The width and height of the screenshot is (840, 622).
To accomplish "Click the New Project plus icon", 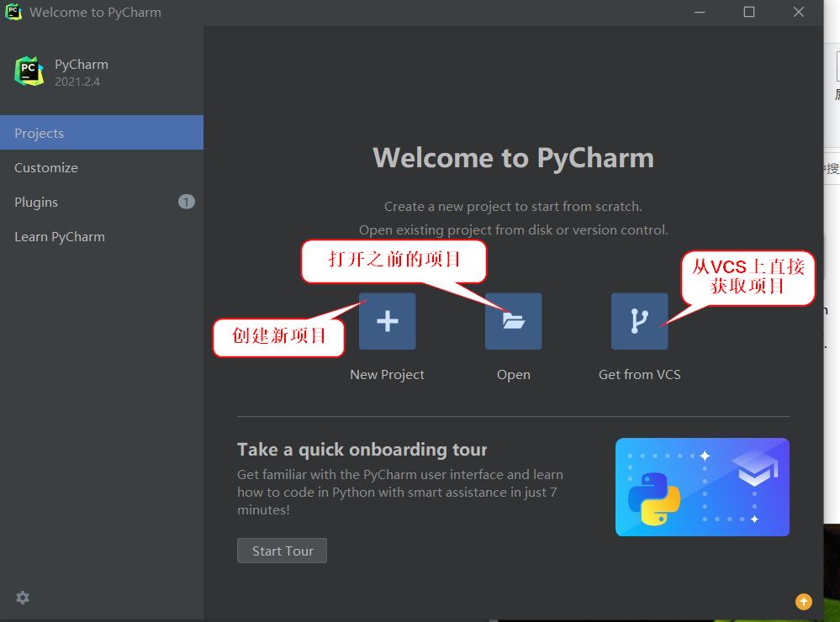I will pos(387,321).
